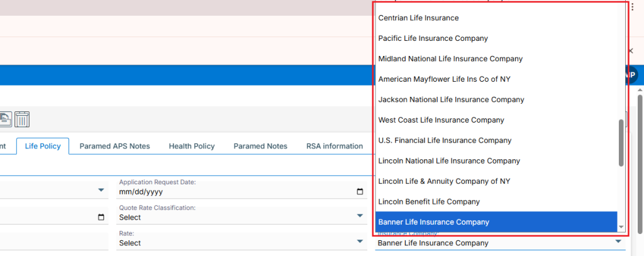Open calendar picker on left date field

[x=101, y=218]
